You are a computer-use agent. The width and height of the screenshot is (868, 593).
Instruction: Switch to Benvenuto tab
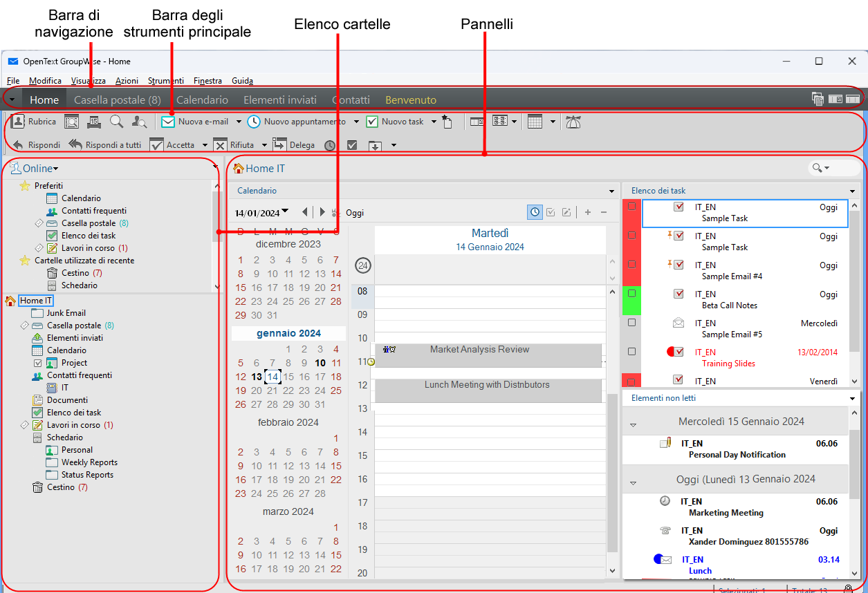pos(411,100)
